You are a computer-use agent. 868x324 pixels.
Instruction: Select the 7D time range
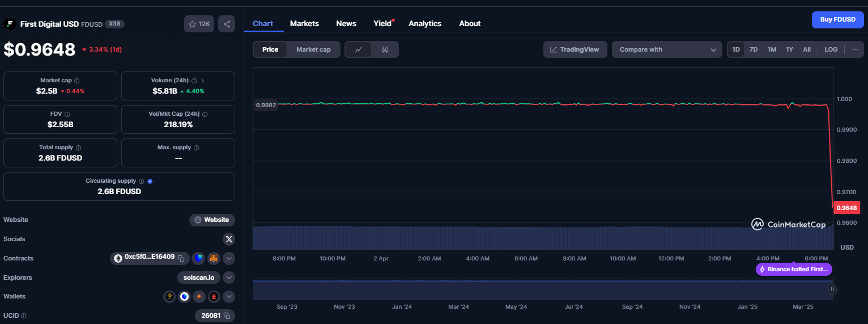tap(754, 49)
